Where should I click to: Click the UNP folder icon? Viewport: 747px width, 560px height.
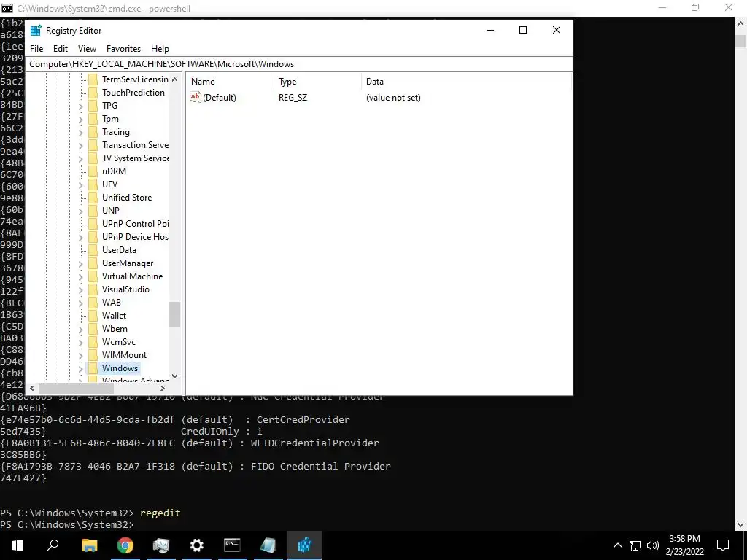coord(93,210)
